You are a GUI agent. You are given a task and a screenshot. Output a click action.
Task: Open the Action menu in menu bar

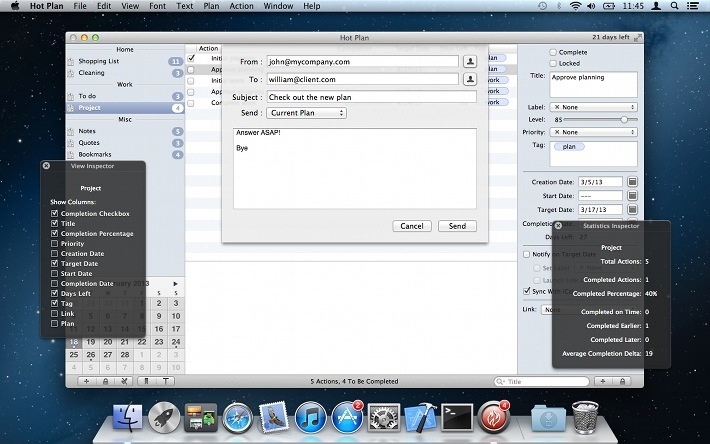[x=241, y=6]
